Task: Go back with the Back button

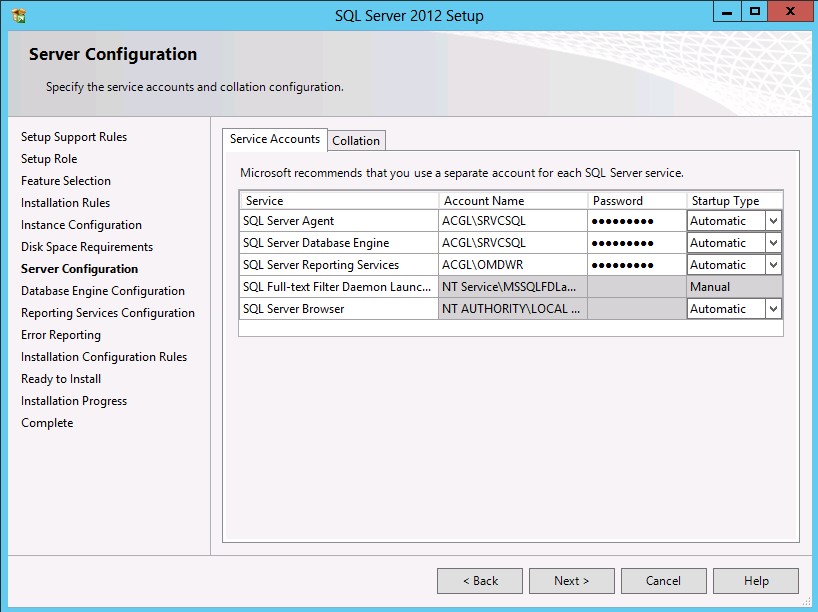Action: 480,581
